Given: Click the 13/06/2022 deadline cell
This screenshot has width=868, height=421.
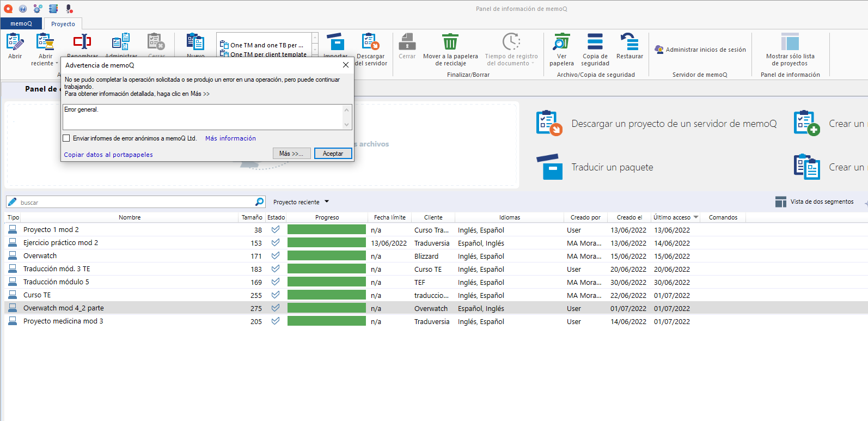Looking at the screenshot, I should pyautogui.click(x=389, y=243).
